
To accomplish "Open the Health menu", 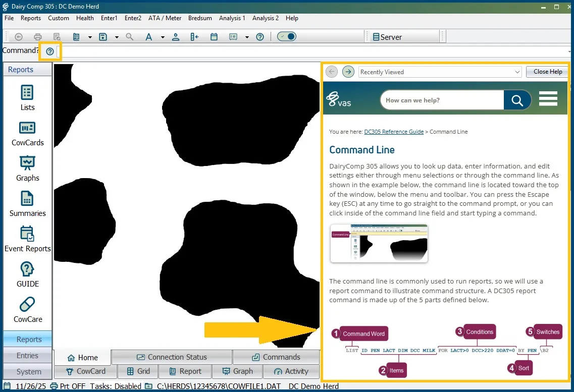I will pos(85,18).
